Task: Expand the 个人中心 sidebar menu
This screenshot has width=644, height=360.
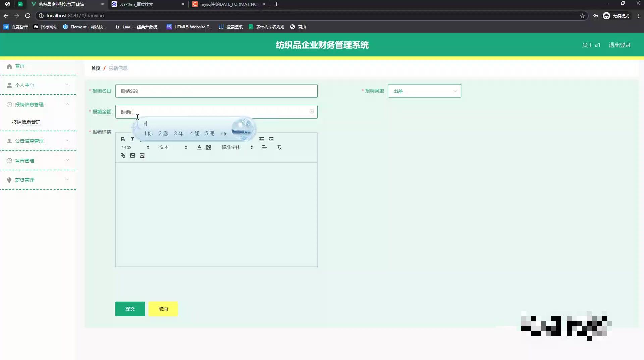Action: (x=67, y=85)
